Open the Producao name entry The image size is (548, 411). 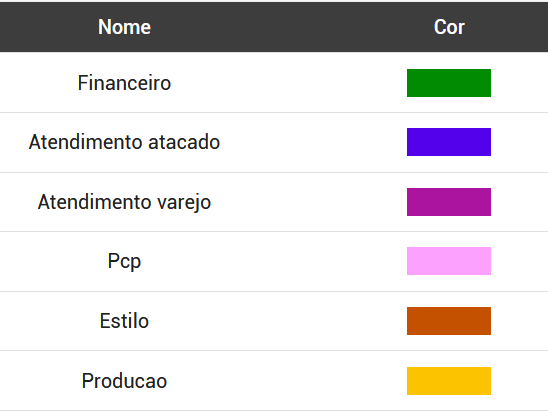click(124, 381)
